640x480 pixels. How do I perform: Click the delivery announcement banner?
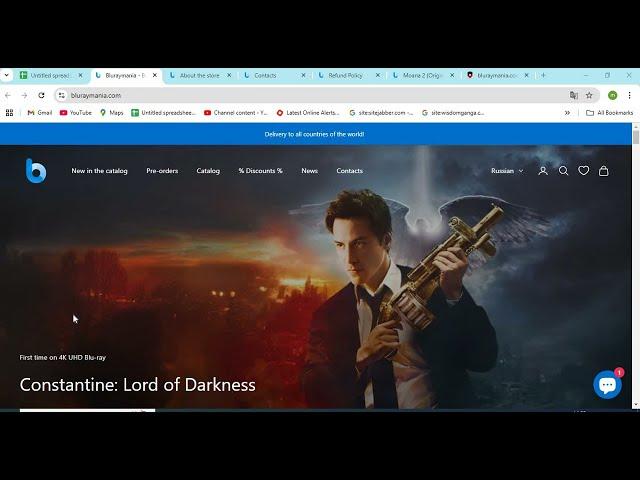(x=316, y=134)
